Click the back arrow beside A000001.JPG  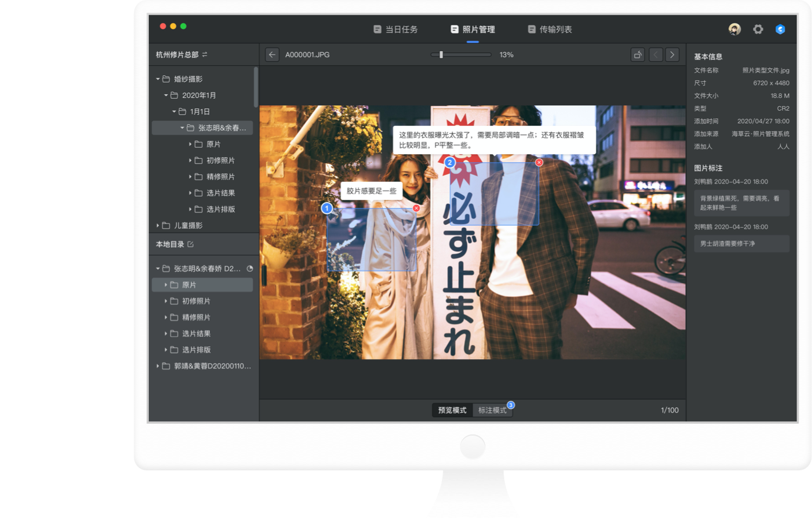[272, 55]
